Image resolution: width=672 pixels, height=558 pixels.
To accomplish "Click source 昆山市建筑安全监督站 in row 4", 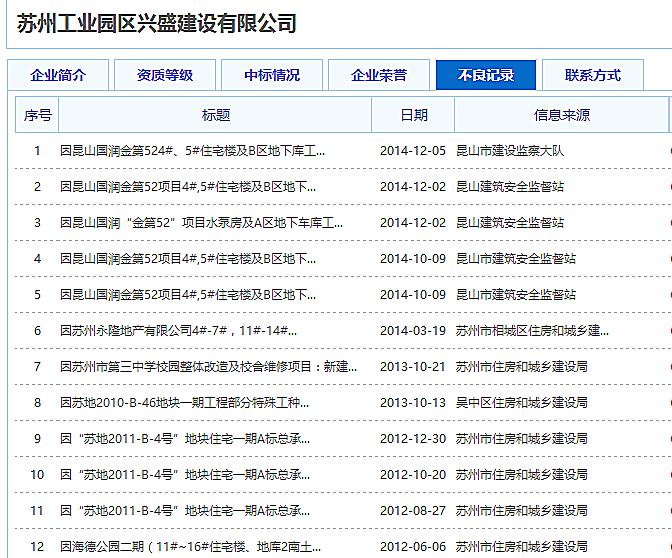I will 516,259.
